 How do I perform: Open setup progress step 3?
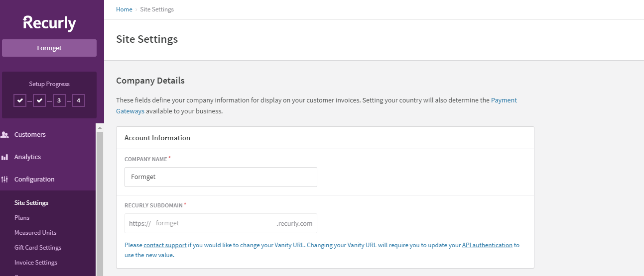(x=59, y=100)
